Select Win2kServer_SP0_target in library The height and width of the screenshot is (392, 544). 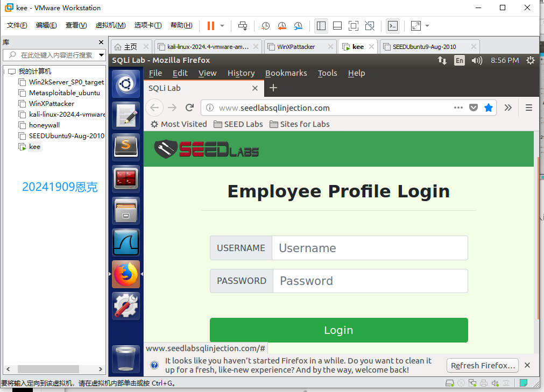[66, 82]
